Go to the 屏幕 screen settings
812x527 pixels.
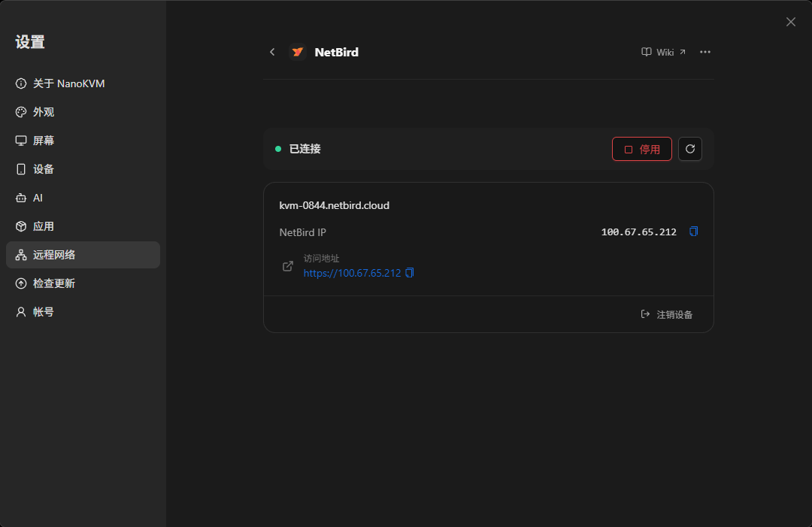[x=83, y=141]
